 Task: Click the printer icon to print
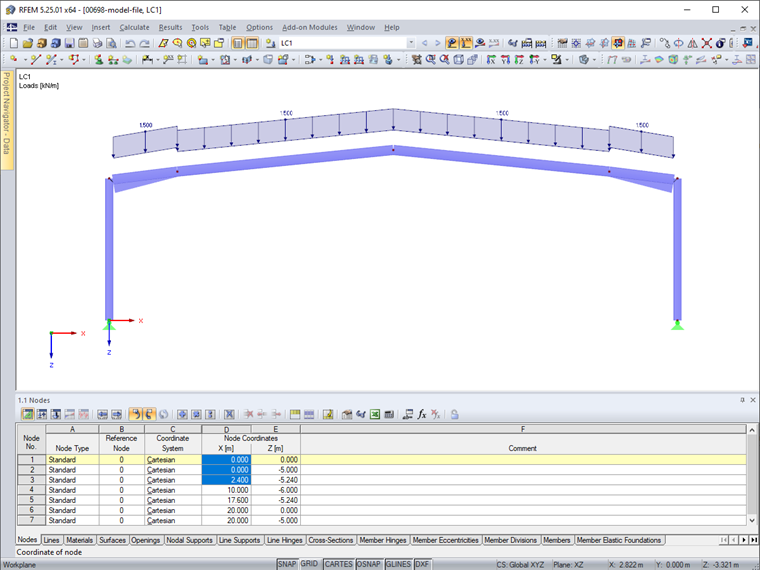point(97,43)
